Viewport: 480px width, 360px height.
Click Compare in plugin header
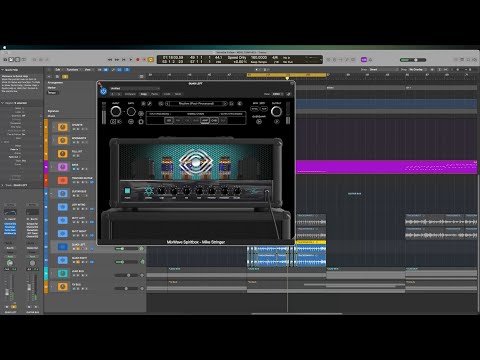tap(130, 94)
